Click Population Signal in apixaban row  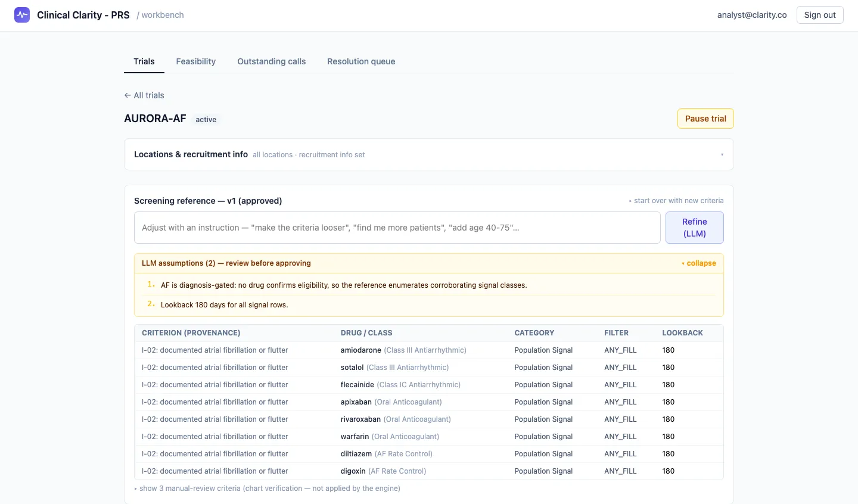click(543, 402)
